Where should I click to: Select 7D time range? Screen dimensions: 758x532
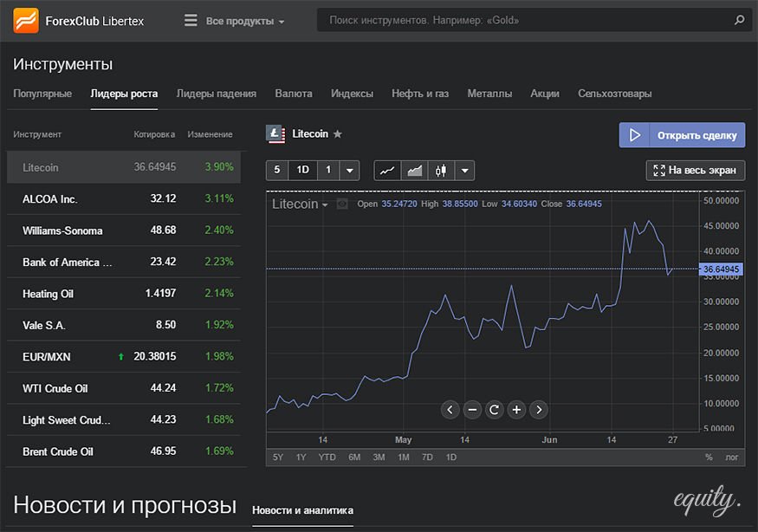click(x=427, y=457)
